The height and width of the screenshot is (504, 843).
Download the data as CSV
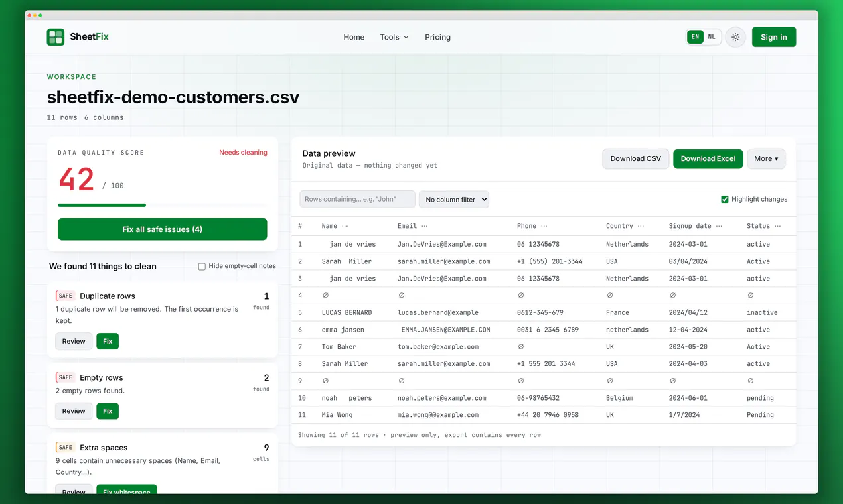point(636,158)
